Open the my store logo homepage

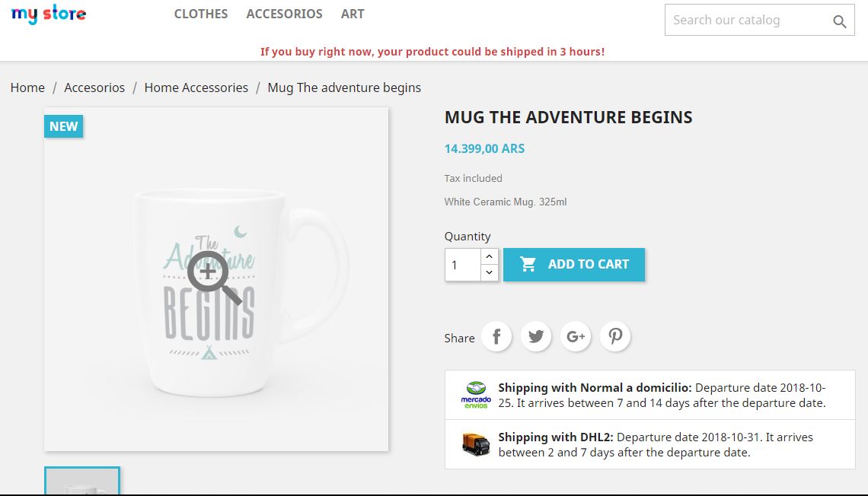tap(49, 14)
